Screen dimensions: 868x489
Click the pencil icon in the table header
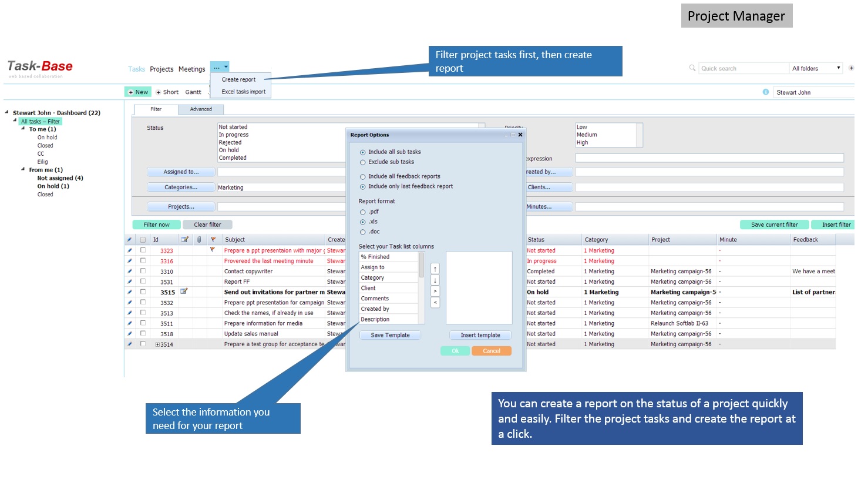129,240
